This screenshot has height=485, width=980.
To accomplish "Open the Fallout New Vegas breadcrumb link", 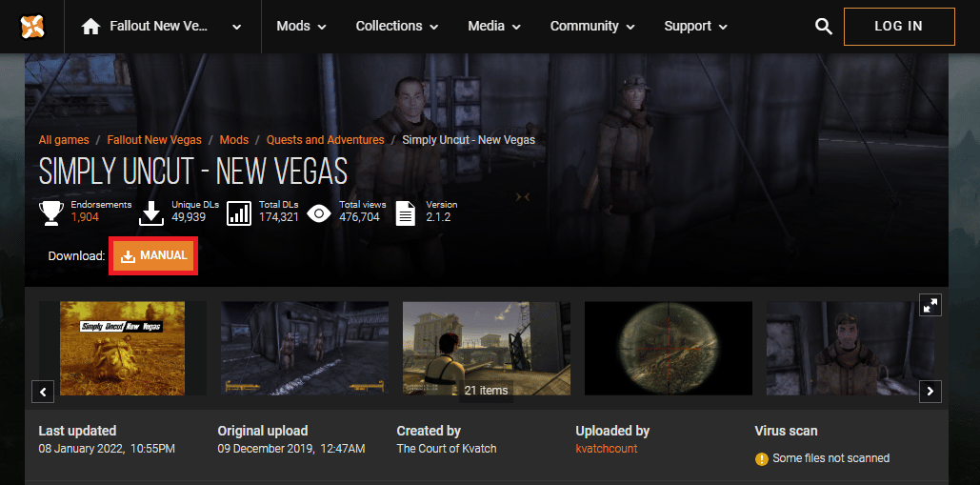I will 154,140.
